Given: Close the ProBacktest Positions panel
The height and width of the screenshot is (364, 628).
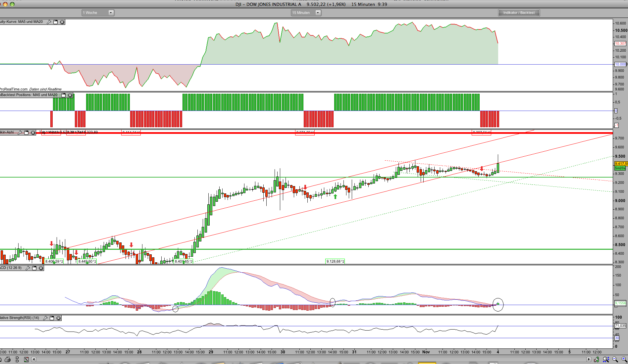Looking at the screenshot, I should click(x=70, y=95).
